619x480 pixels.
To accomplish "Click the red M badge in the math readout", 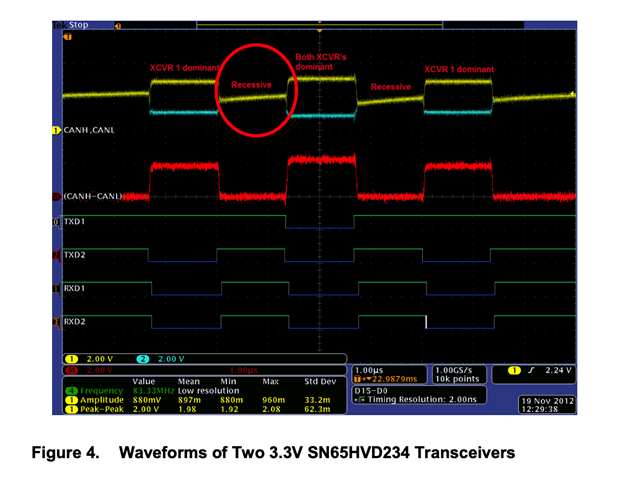I will click(x=72, y=370).
